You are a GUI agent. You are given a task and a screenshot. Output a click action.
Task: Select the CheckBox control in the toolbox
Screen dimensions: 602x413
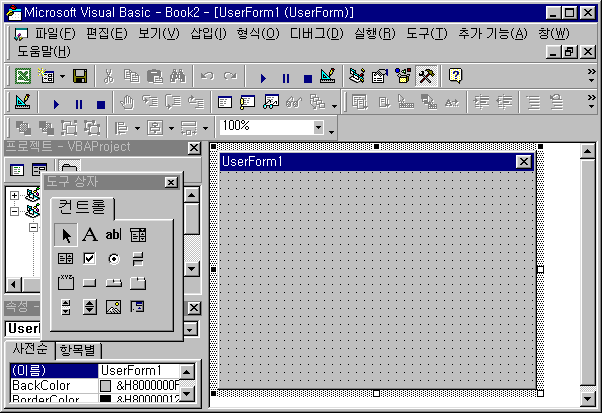coord(89,258)
